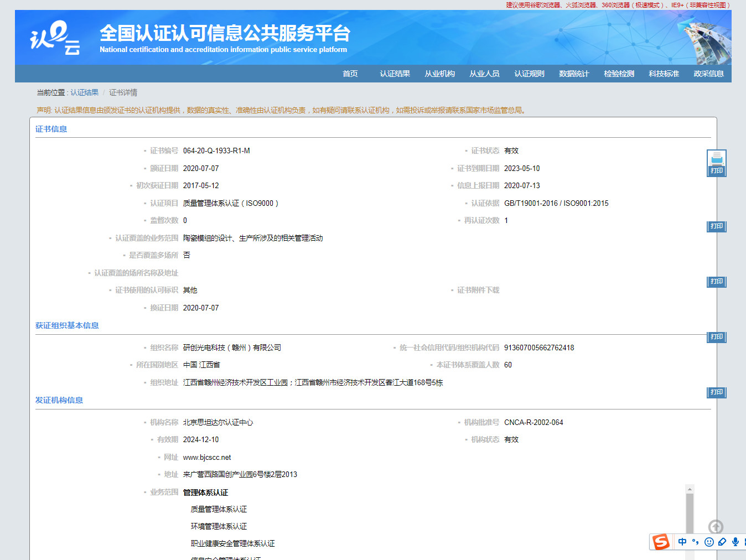Click the 获证组织基本信息 section heading
746x560 pixels.
point(67,325)
